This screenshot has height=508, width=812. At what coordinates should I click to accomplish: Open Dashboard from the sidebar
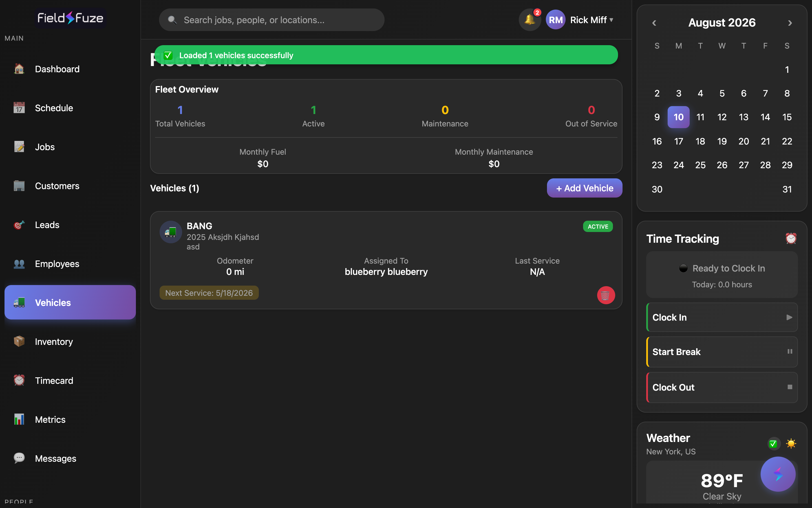coord(70,69)
